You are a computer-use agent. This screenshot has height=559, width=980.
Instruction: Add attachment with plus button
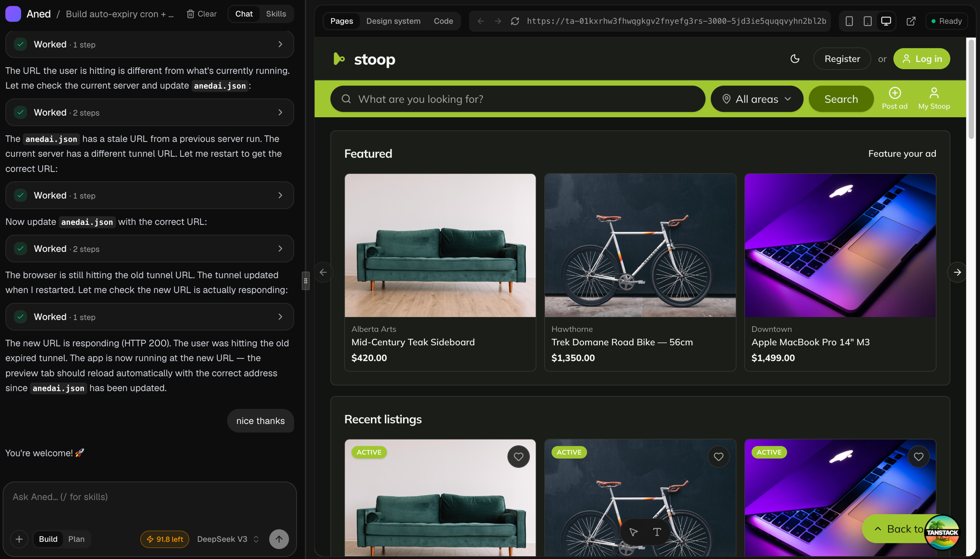point(19,539)
